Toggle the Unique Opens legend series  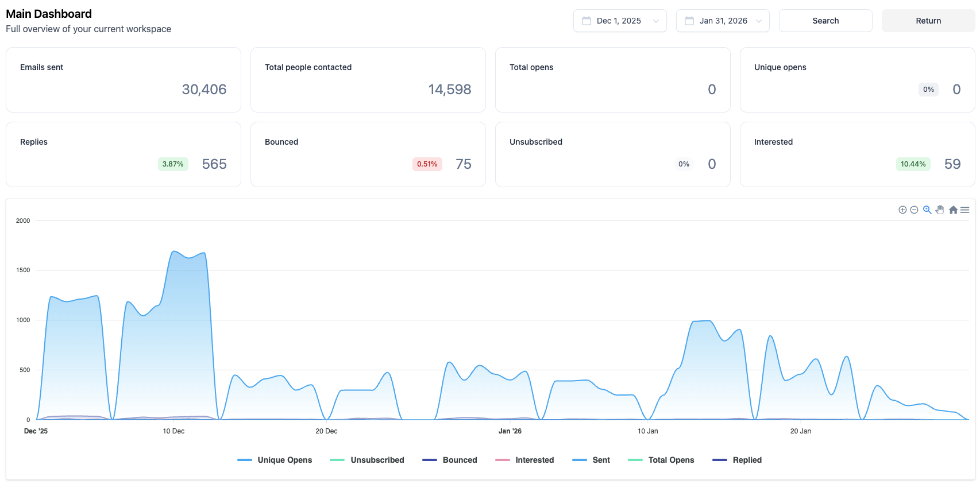[275, 460]
